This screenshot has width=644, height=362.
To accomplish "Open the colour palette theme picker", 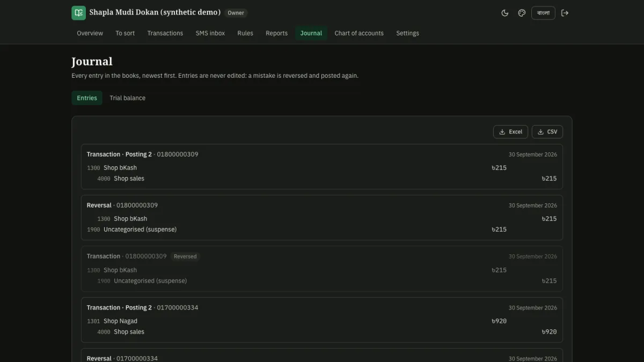I will click(x=522, y=13).
